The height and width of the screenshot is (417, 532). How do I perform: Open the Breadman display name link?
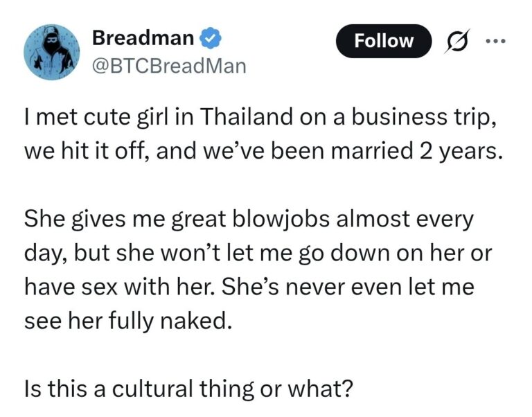coord(143,37)
